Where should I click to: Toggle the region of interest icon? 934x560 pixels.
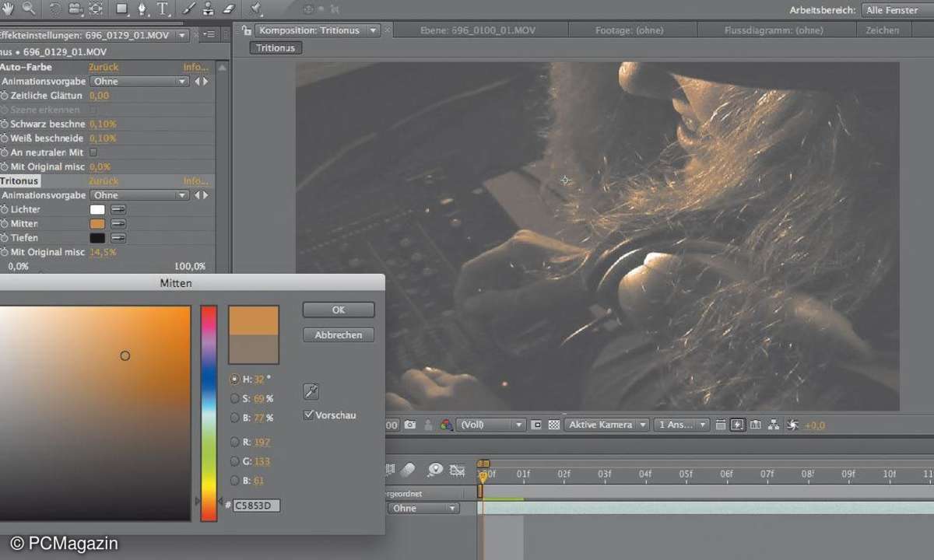(536, 425)
